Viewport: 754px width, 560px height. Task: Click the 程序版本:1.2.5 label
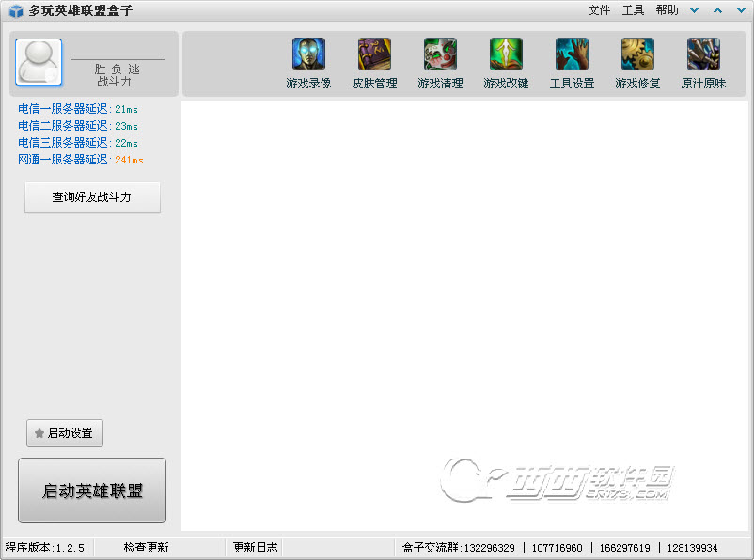45,548
